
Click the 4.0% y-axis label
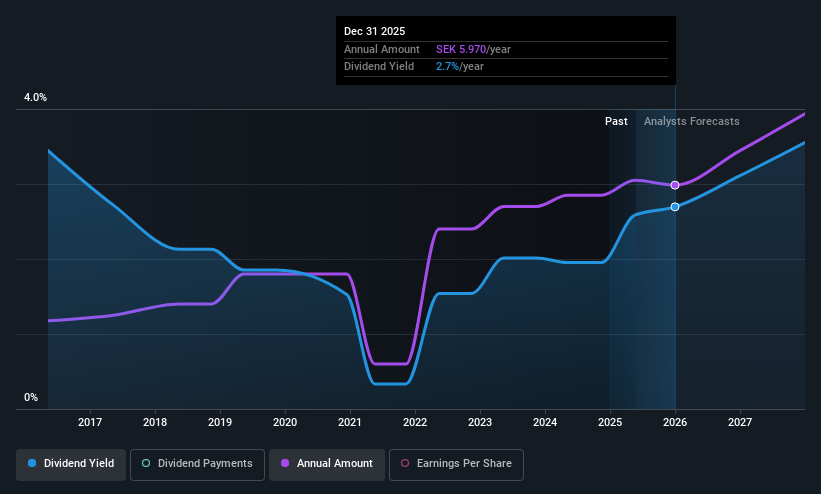click(35, 97)
